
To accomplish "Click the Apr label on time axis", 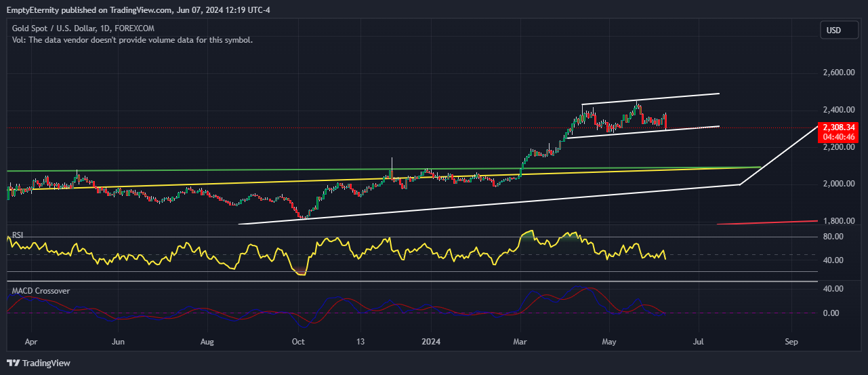I will (31, 342).
